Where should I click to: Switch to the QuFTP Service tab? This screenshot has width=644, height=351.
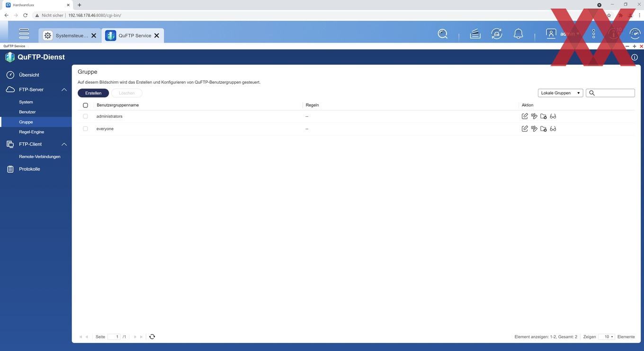pyautogui.click(x=133, y=35)
